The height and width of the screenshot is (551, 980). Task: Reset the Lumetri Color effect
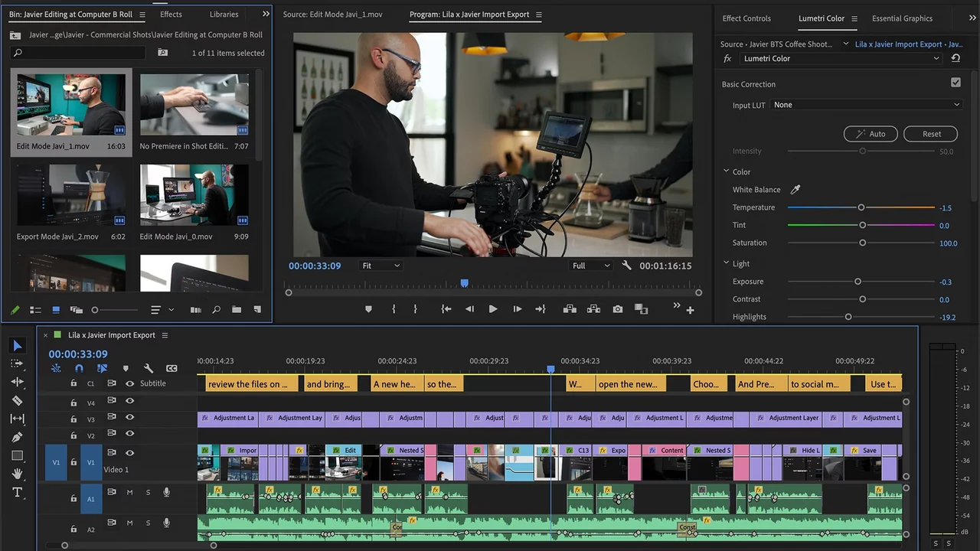coord(955,58)
